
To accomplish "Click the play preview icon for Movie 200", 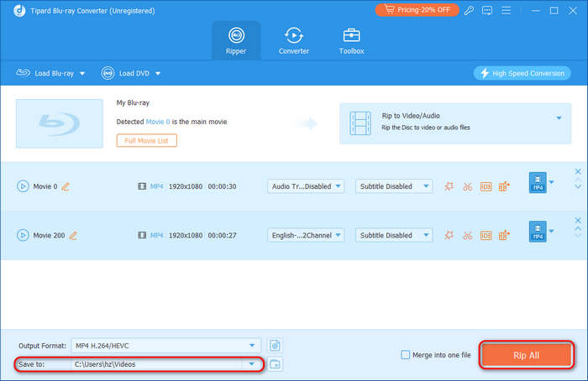I will tap(22, 236).
